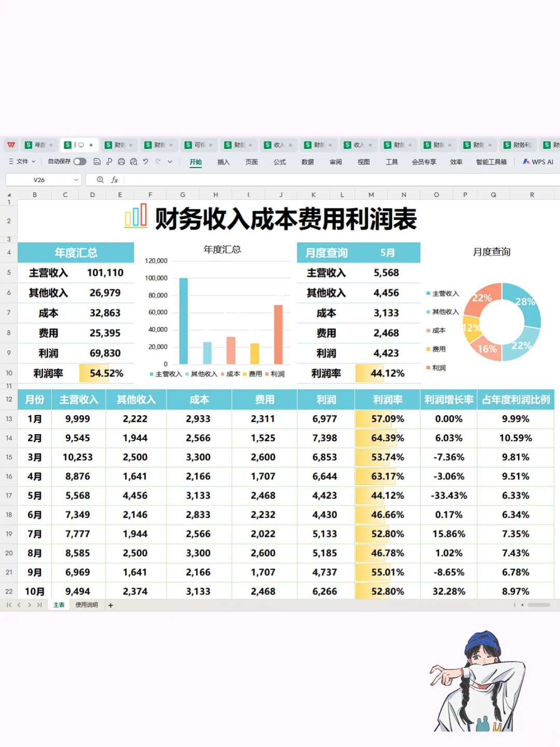Click the Insert Function fx icon
560x747 pixels.
pos(114,179)
